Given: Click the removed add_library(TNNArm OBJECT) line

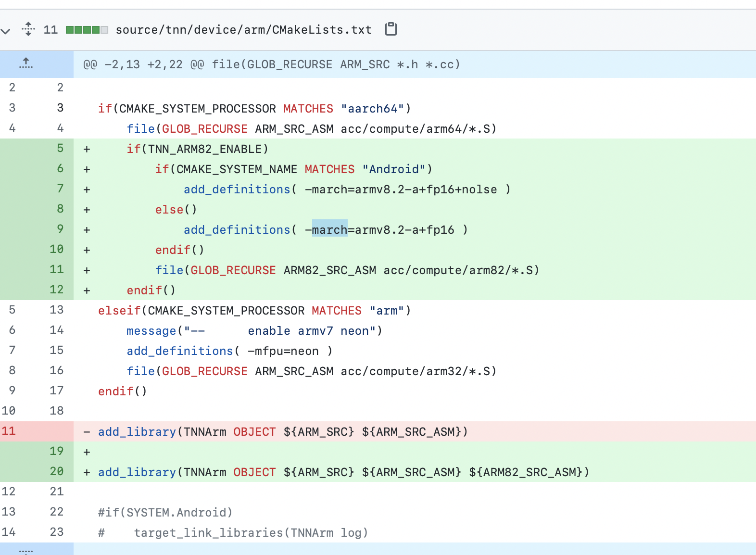Looking at the screenshot, I should click(x=283, y=432).
